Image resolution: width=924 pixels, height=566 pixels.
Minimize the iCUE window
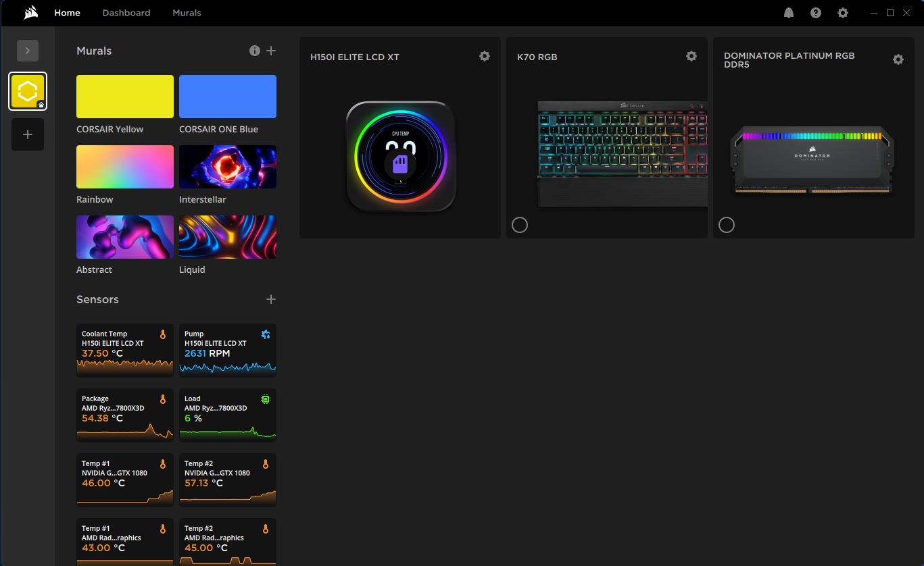[873, 13]
